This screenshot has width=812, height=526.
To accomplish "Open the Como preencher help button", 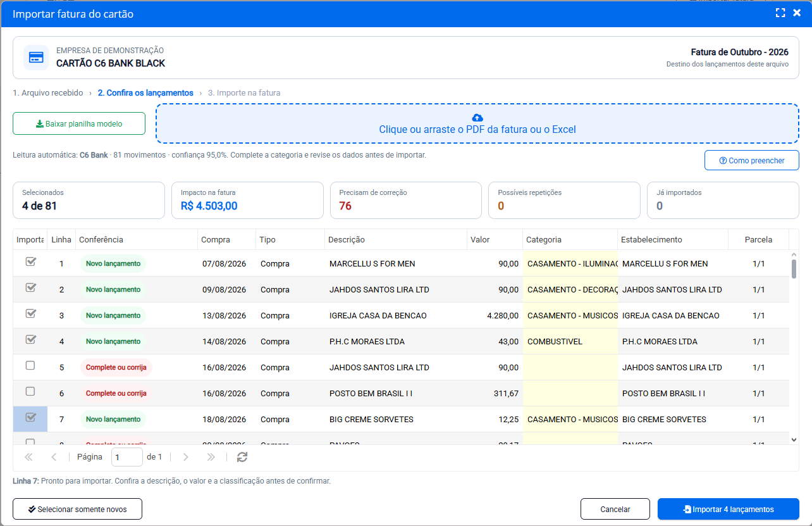I will [752, 160].
